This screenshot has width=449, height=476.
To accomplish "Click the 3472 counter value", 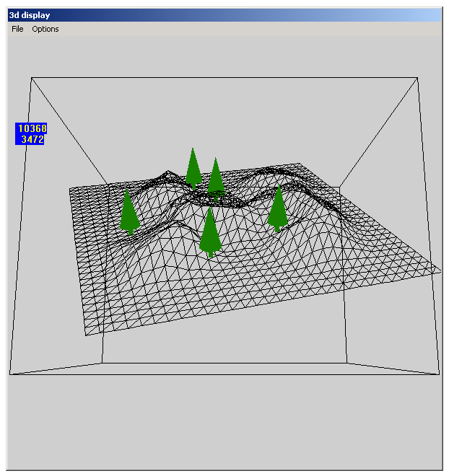I will coord(32,139).
